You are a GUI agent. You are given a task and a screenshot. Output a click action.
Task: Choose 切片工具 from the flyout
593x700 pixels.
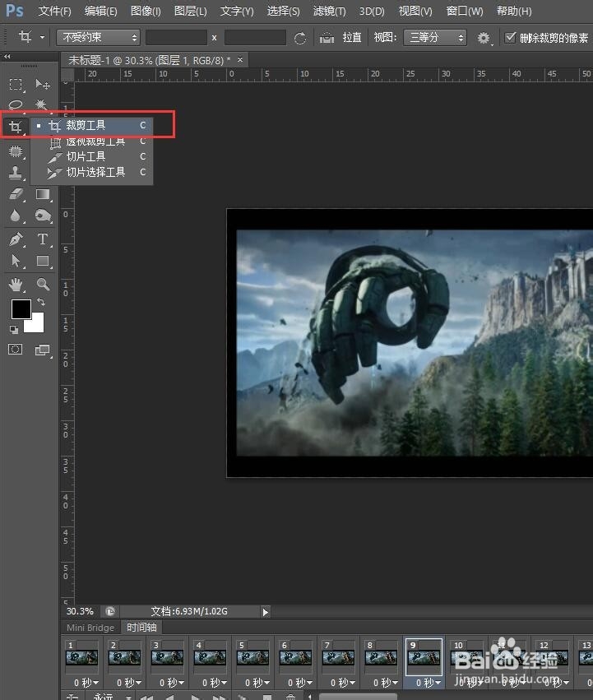click(x=92, y=156)
